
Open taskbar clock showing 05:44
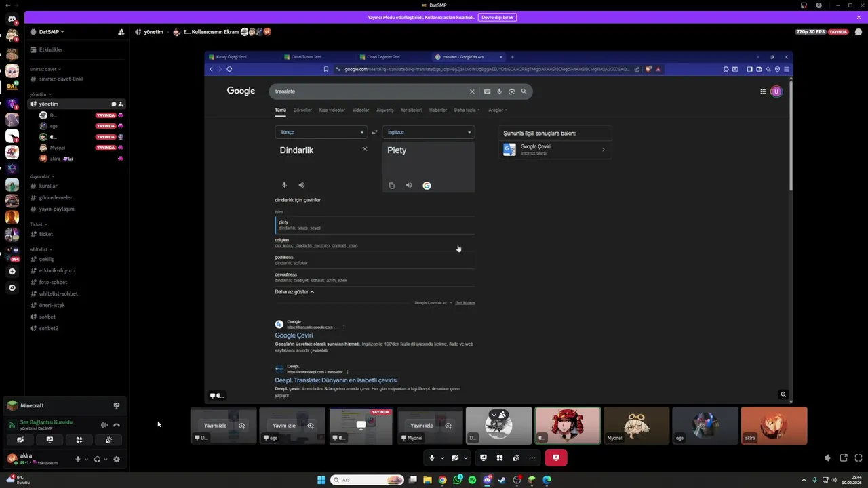pos(852,480)
